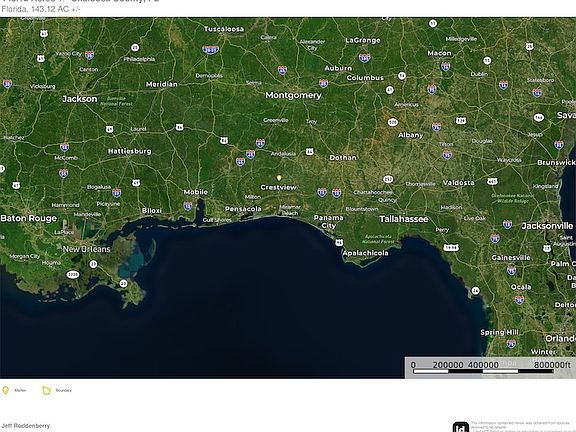576x432 pixels.
Task: Select the Tallahassee city label
Action: pos(403,219)
